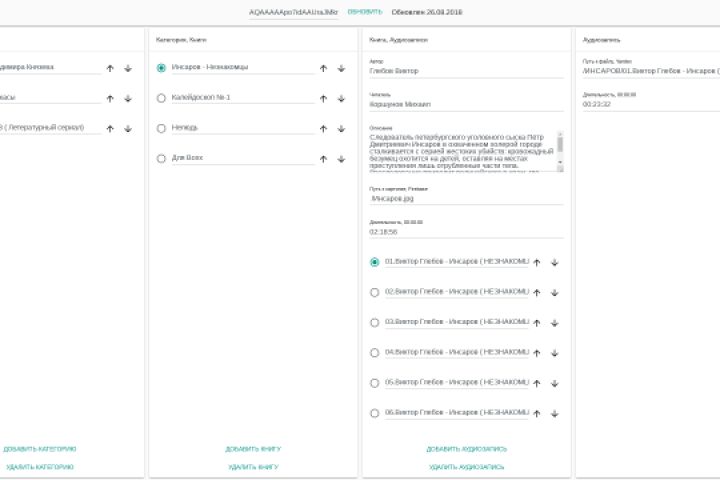This screenshot has height=480, width=720.
Task: Select audio track 04 radio button
Action: coord(375,352)
